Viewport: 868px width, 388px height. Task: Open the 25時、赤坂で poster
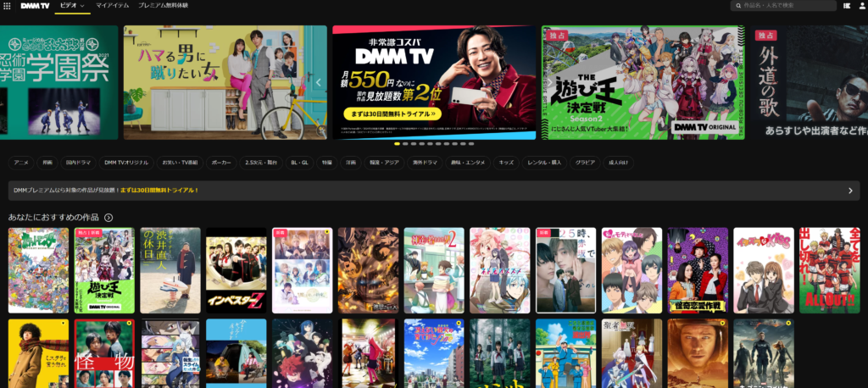pyautogui.click(x=565, y=270)
